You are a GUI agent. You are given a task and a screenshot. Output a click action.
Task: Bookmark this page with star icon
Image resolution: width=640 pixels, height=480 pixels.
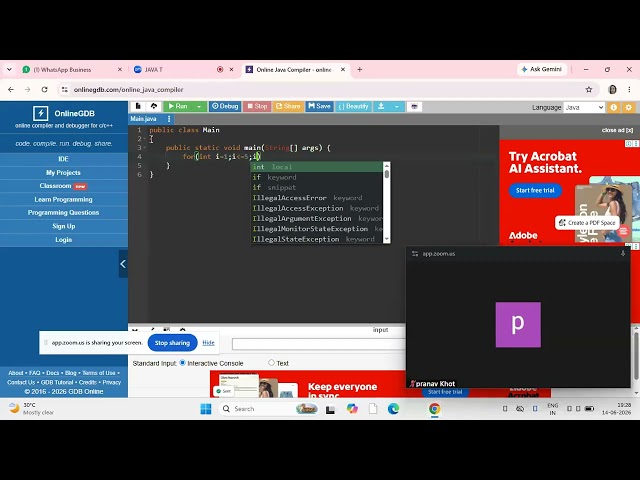pyautogui.click(x=589, y=89)
